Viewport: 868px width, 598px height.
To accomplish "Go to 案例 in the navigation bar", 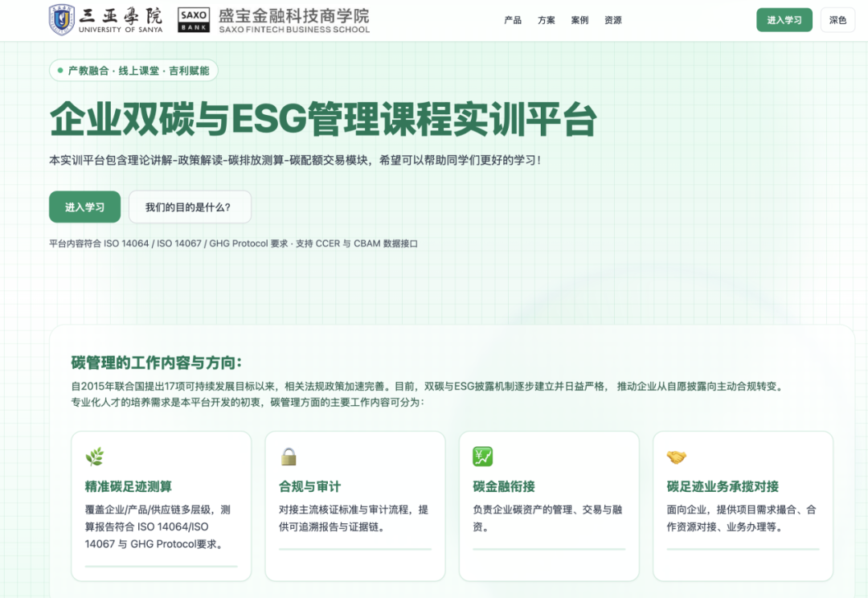I will pyautogui.click(x=579, y=20).
